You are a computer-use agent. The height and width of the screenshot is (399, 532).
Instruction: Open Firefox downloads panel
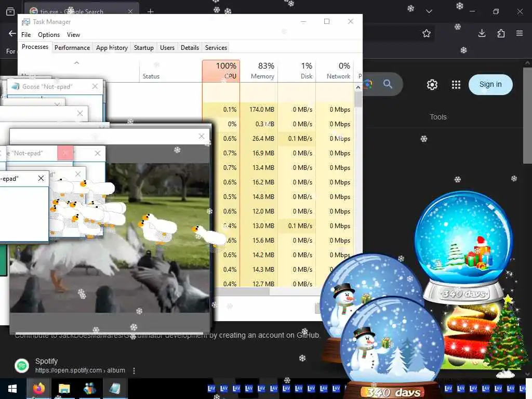coord(482,33)
